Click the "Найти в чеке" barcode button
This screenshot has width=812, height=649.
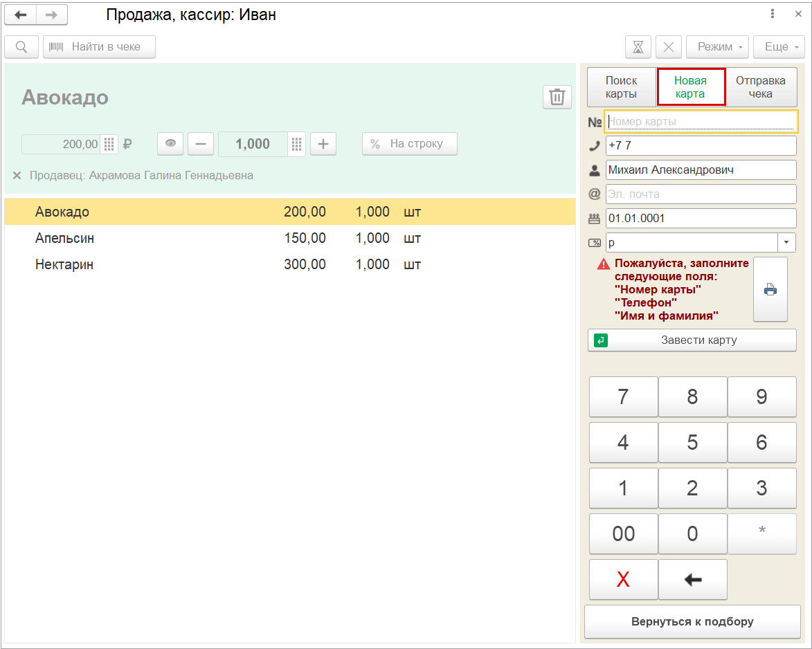[99, 47]
